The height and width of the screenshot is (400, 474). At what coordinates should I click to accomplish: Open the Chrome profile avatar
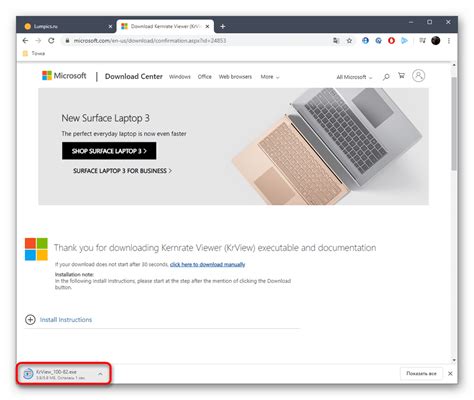coord(435,41)
